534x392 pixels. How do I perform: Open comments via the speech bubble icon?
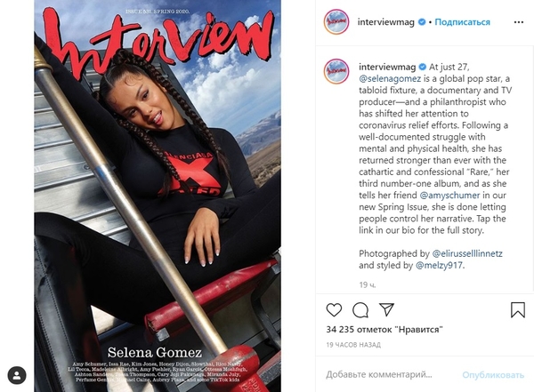[x=360, y=310]
